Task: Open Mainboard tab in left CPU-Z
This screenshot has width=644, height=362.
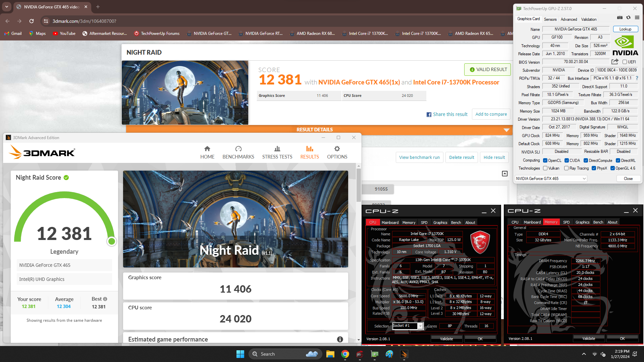Action: 390,223
